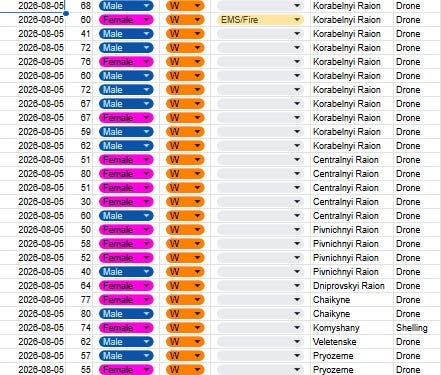The height and width of the screenshot is (375, 441).
Task: Select the date cell in the Veletenske row
Action: [33, 342]
